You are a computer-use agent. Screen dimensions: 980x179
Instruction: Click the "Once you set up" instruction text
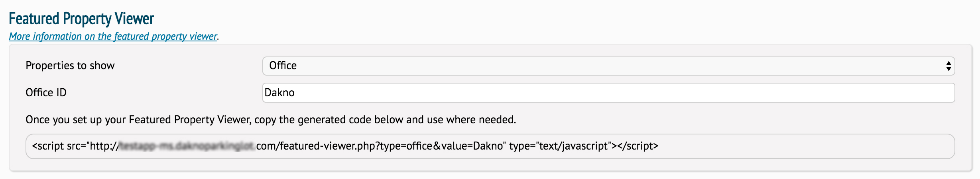click(x=271, y=119)
